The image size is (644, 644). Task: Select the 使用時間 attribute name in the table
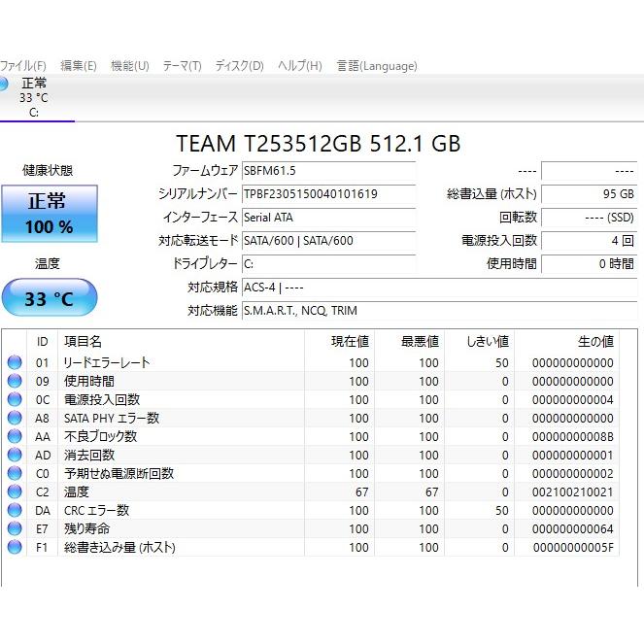[x=89, y=381]
